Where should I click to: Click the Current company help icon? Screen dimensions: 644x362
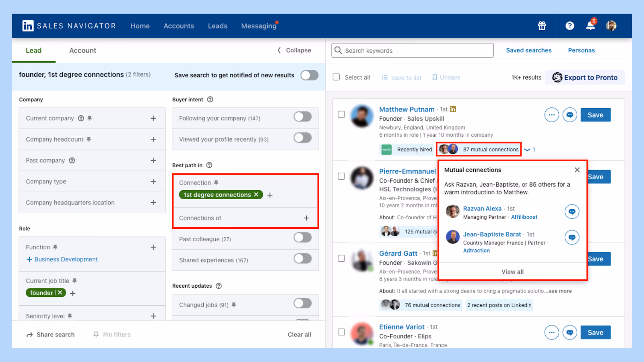pos(81,118)
